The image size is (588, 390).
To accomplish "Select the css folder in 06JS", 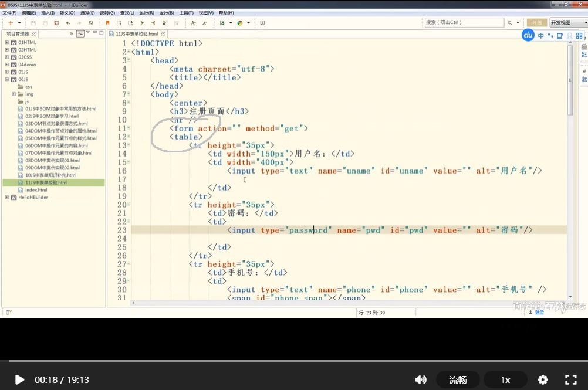I will click(x=25, y=87).
